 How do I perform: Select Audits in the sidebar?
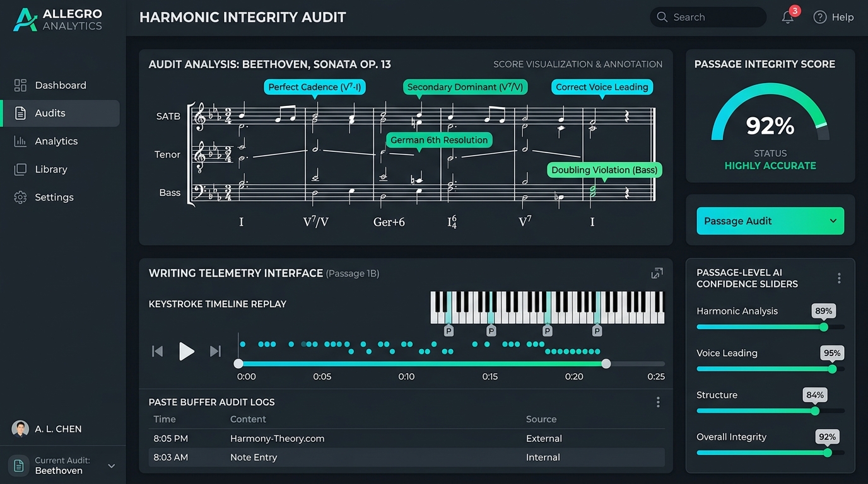click(61, 113)
